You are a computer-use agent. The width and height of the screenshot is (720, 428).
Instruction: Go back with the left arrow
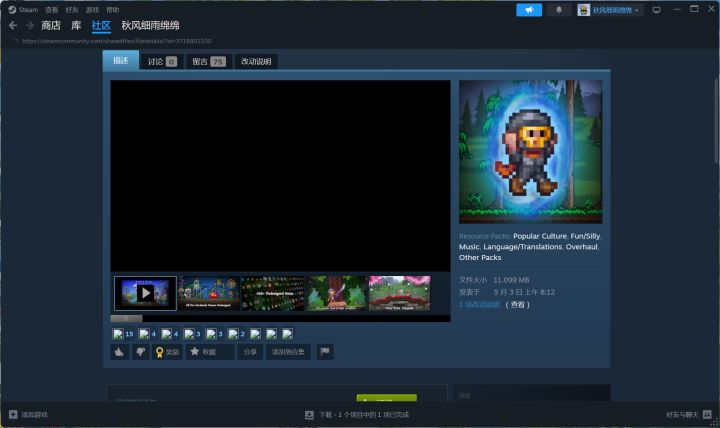pos(13,25)
